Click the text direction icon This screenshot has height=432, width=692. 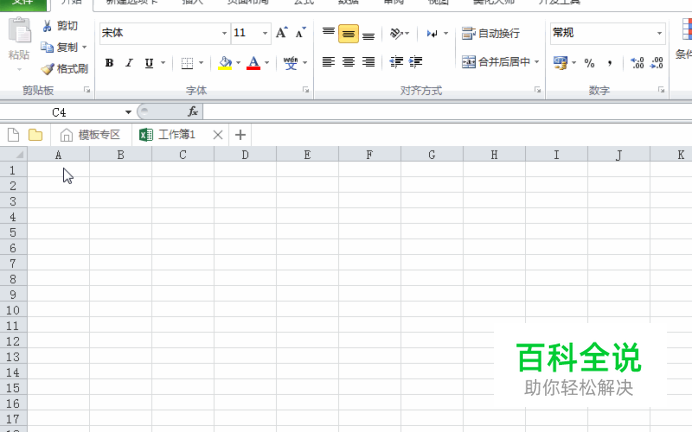click(432, 34)
